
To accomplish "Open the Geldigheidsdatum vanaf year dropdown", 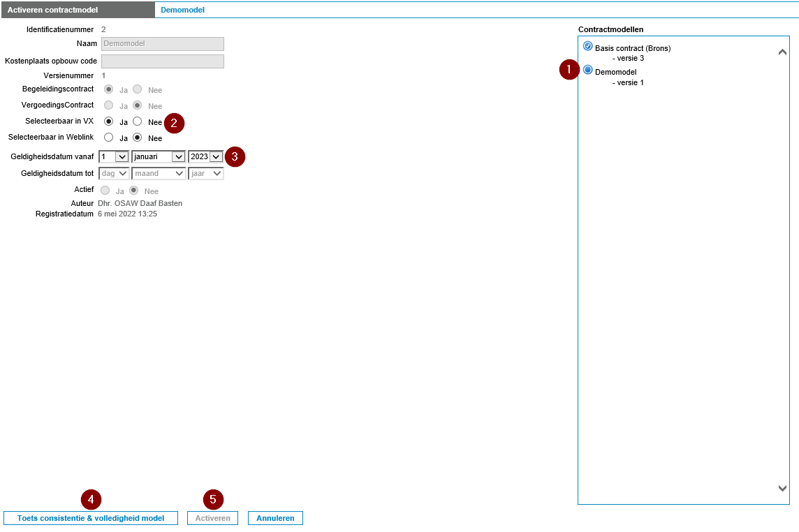I will 206,156.
